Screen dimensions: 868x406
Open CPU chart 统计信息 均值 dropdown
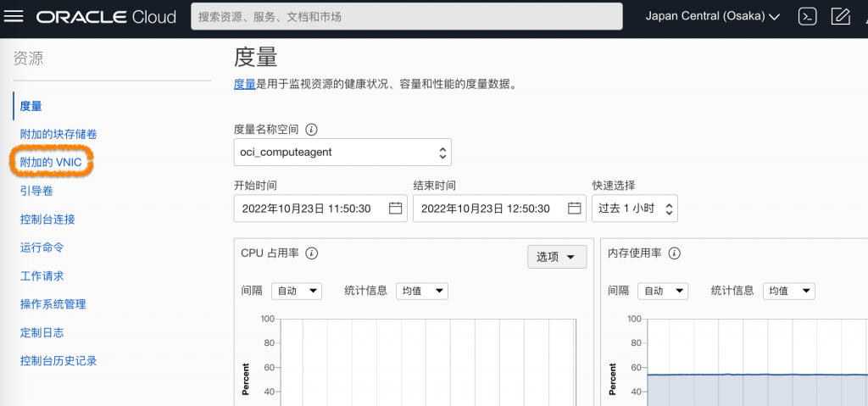click(x=421, y=291)
